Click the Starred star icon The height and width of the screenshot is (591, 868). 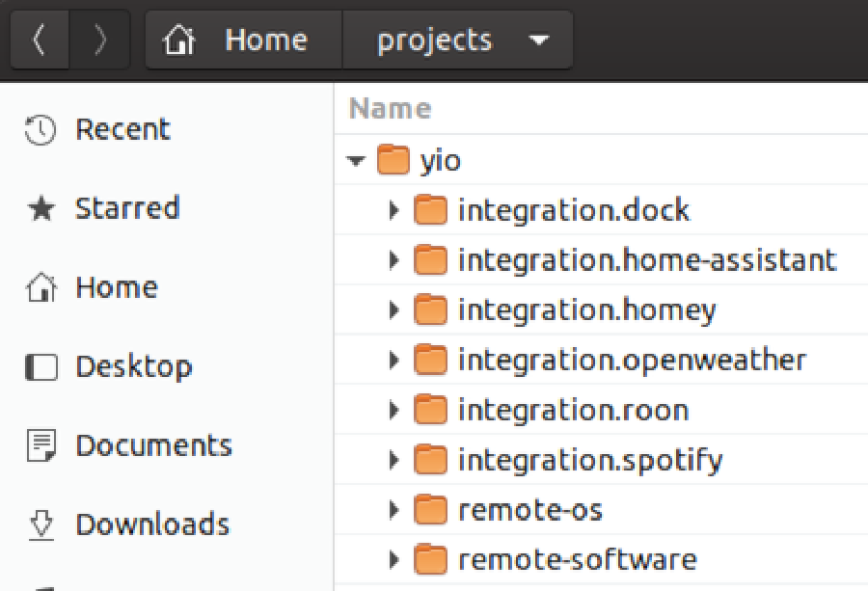pyautogui.click(x=41, y=207)
